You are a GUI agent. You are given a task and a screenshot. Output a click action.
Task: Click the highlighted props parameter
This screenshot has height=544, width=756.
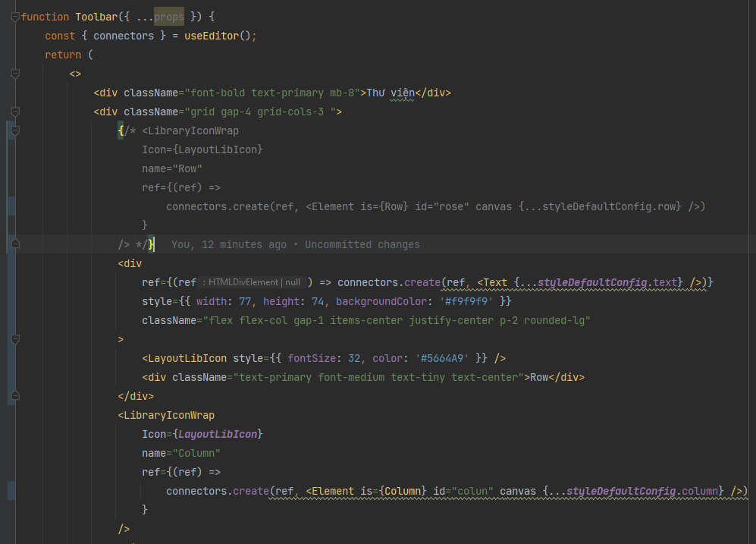[x=169, y=17]
